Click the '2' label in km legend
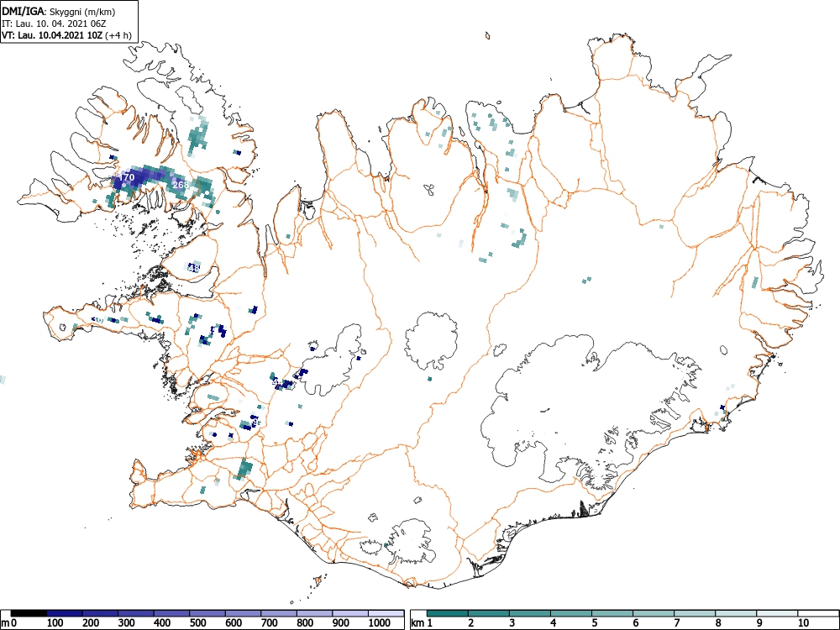840x630 pixels. click(x=471, y=623)
